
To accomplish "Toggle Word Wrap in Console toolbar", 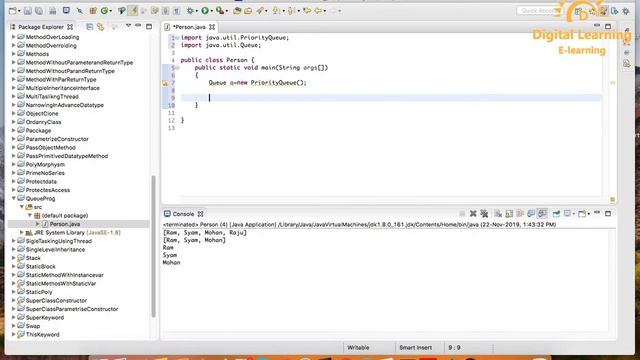I will pos(520,213).
